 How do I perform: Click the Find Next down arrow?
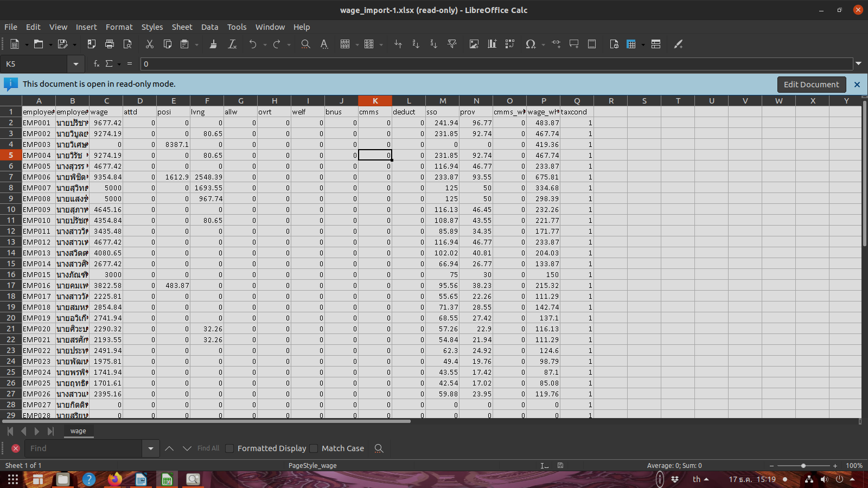[187, 448]
